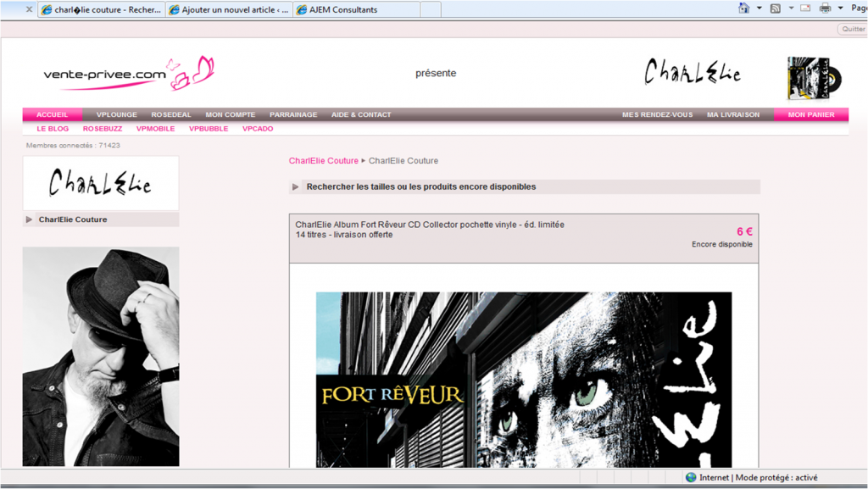Click the Read Mail envelope icon
This screenshot has width=868, height=489.
(x=805, y=8)
